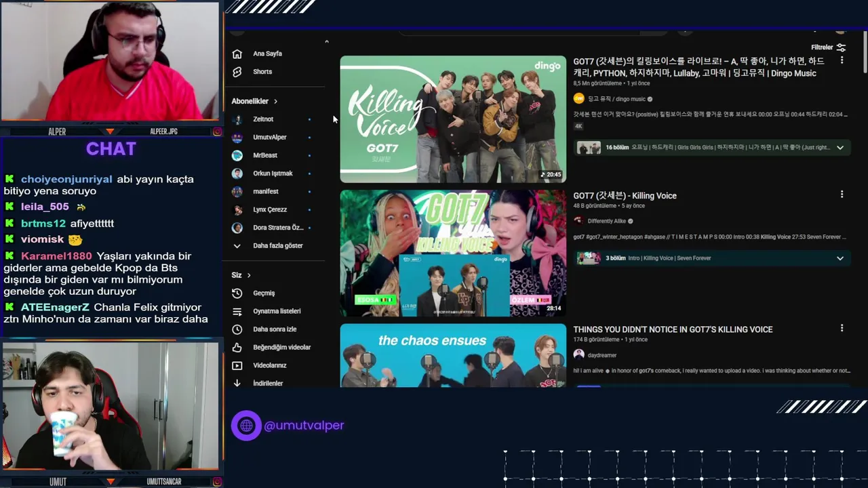Click Instagram icon next to UMUTTSANCAR

217,482
